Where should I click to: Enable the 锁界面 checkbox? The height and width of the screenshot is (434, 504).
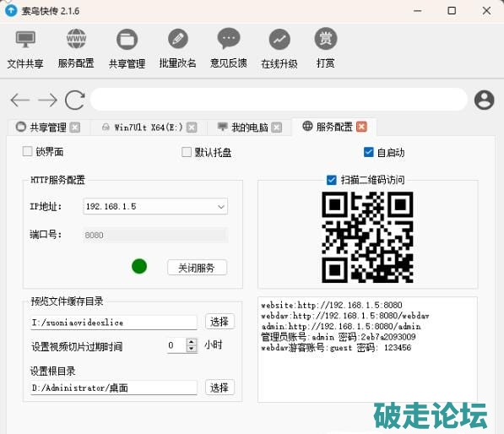coord(27,151)
